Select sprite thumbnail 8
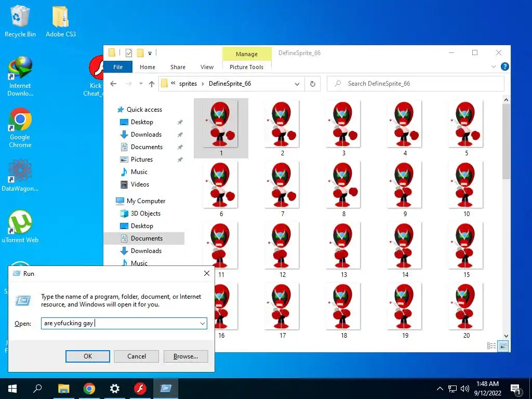 pos(343,189)
